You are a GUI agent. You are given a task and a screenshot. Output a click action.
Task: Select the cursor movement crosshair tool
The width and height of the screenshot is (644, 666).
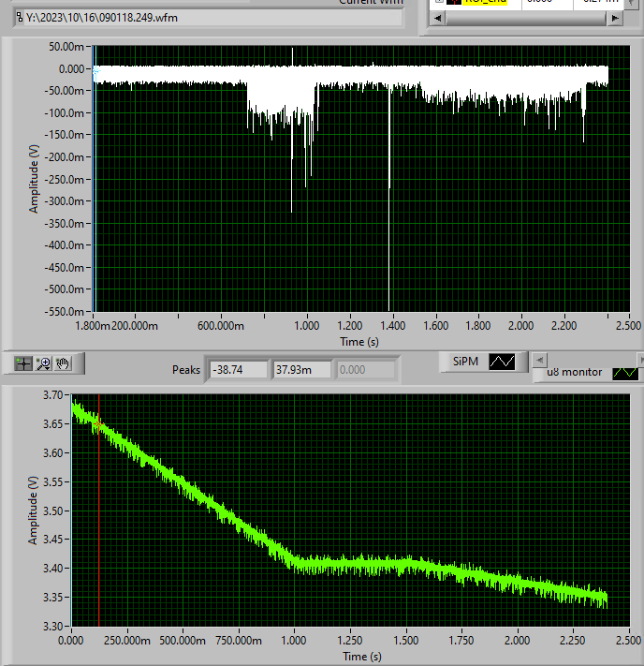pyautogui.click(x=23, y=363)
